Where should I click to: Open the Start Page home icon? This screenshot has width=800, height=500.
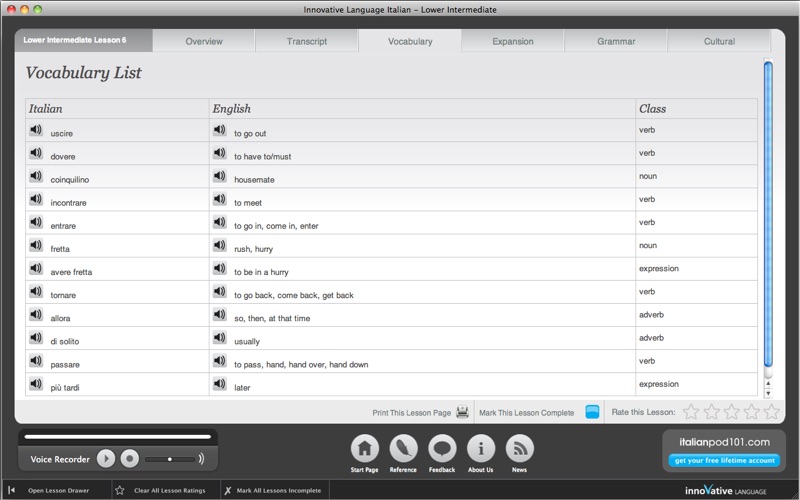coord(364,448)
